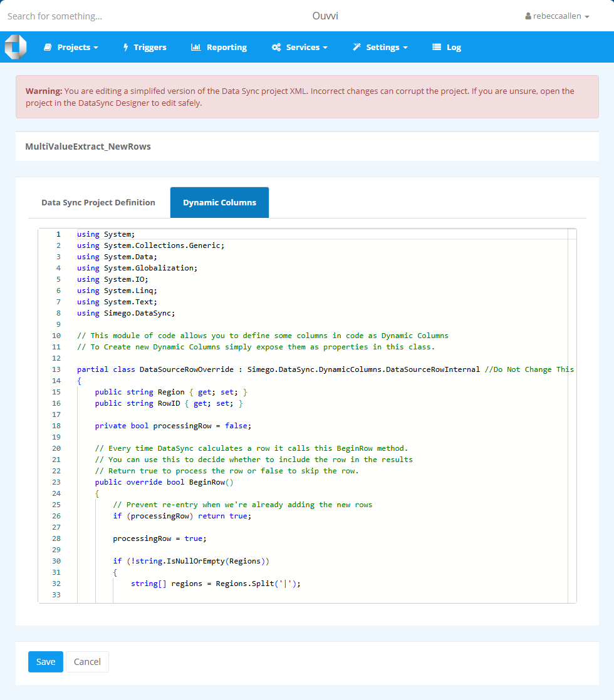
Task: Click line number 13 in the editor gutter
Action: click(x=57, y=369)
